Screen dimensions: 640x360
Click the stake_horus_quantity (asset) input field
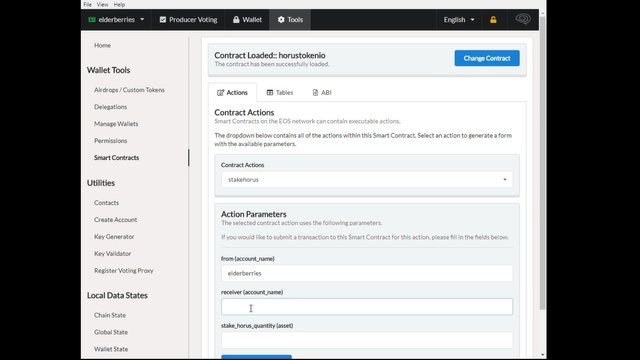click(367, 340)
